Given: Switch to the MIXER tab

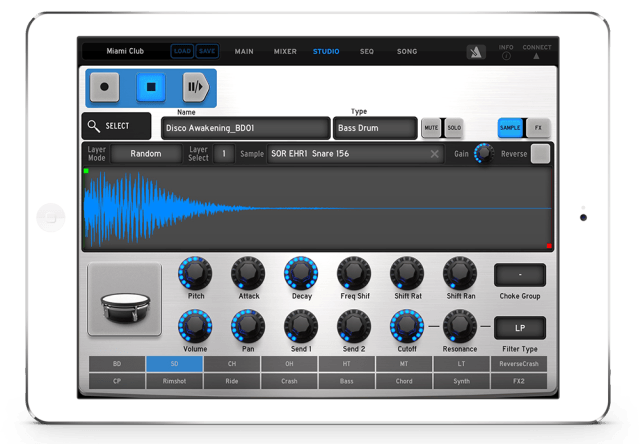Looking at the screenshot, I should click(x=284, y=51).
